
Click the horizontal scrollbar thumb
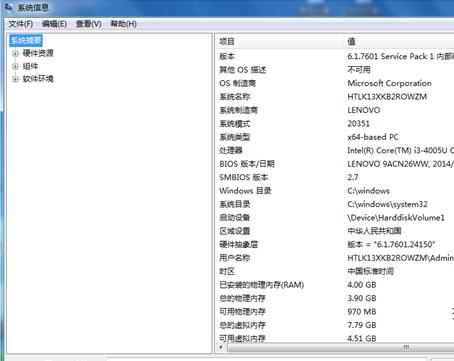point(340,347)
